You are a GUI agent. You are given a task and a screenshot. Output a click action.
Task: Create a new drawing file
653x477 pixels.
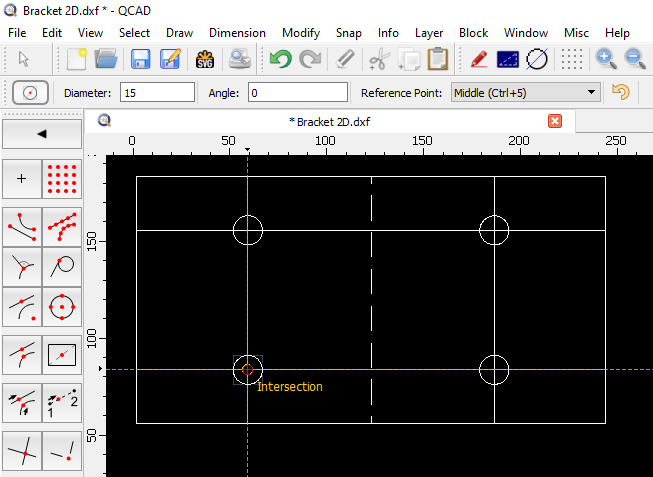(x=77, y=59)
